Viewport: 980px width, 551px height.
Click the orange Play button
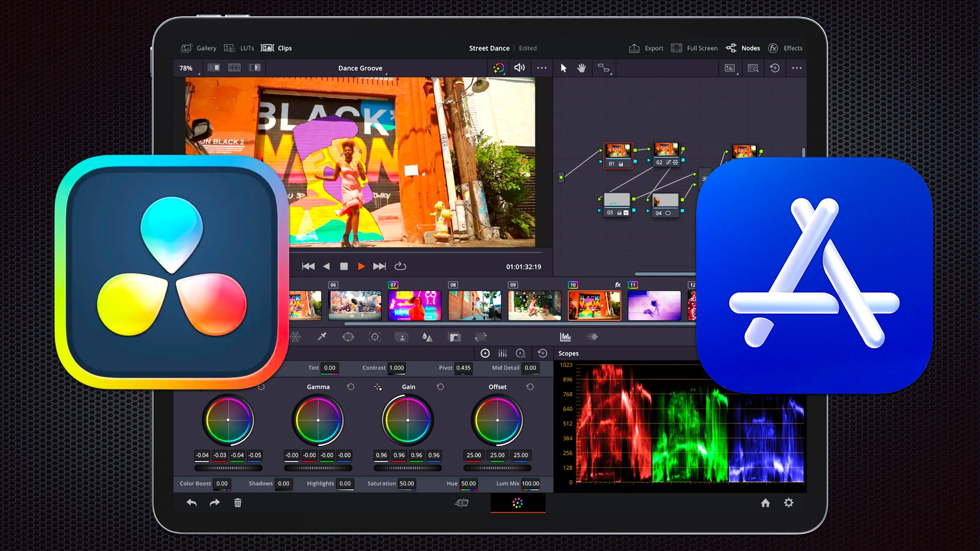pos(361,266)
